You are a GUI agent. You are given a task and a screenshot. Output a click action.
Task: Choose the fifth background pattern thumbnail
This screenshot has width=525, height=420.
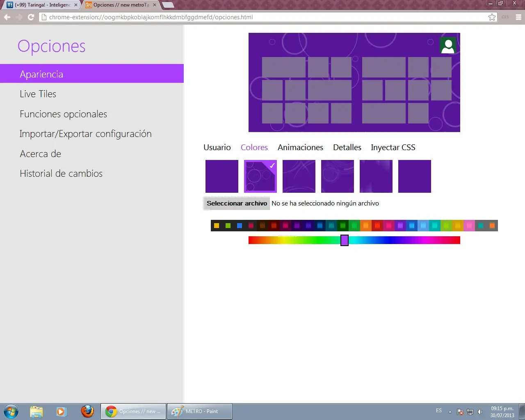376,176
